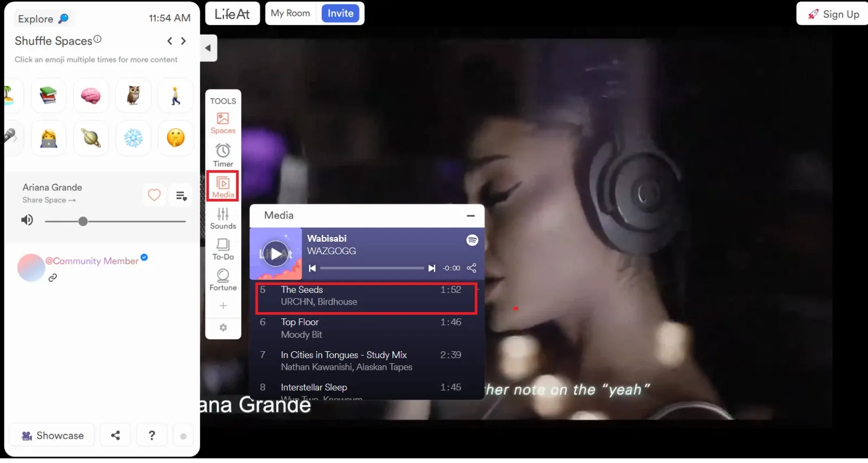Collapse the left sidebar panel
This screenshot has width=868, height=463.
tap(208, 48)
